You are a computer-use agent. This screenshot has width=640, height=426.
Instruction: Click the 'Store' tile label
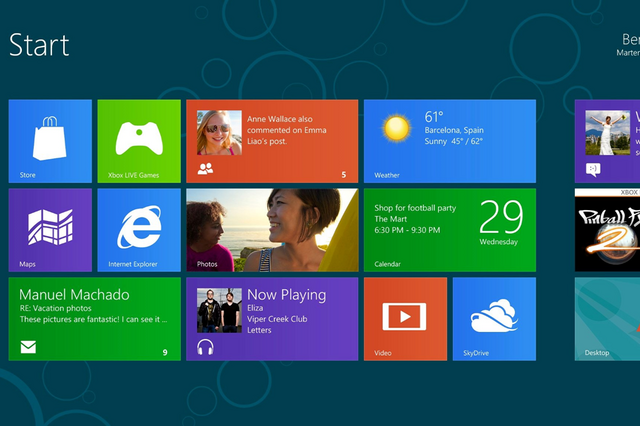pos(28,175)
